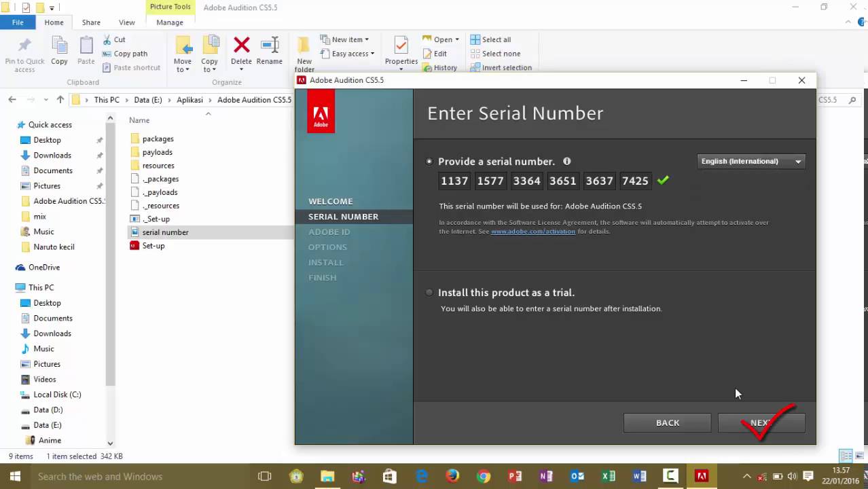Click the Start button on taskbar
This screenshot has height=489, width=868.
pyautogui.click(x=15, y=476)
